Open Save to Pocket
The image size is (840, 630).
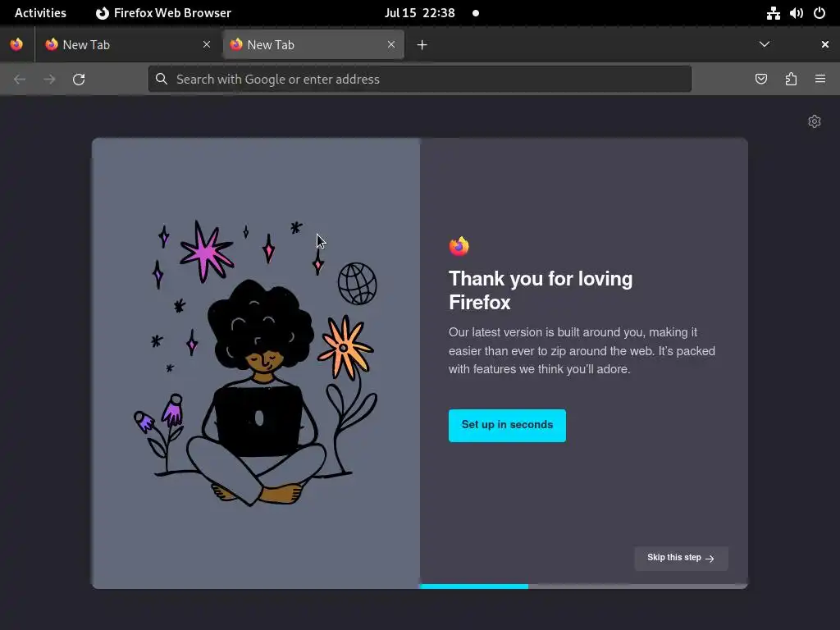tap(761, 80)
